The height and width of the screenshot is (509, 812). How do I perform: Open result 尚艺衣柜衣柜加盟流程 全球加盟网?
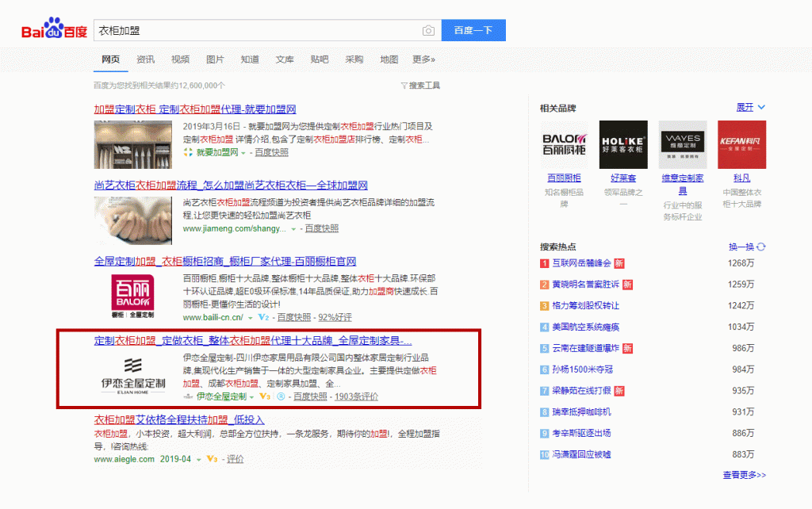[x=231, y=186]
